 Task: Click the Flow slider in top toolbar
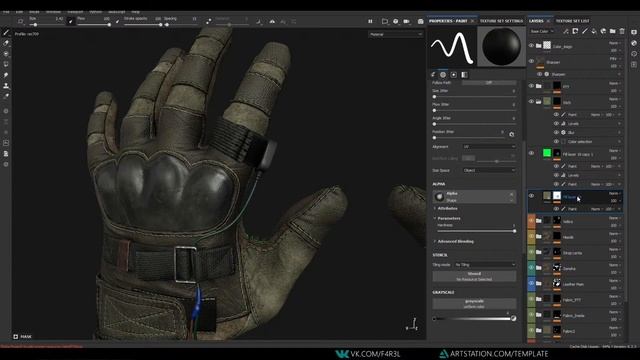[94, 25]
